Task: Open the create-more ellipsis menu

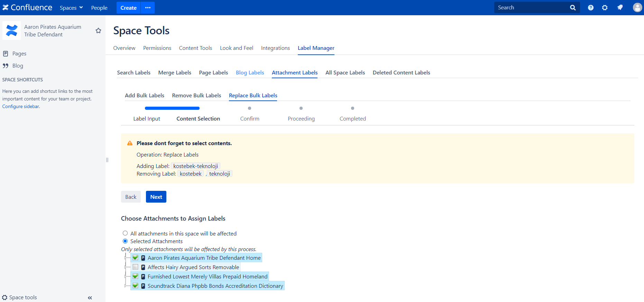Action: [x=148, y=8]
